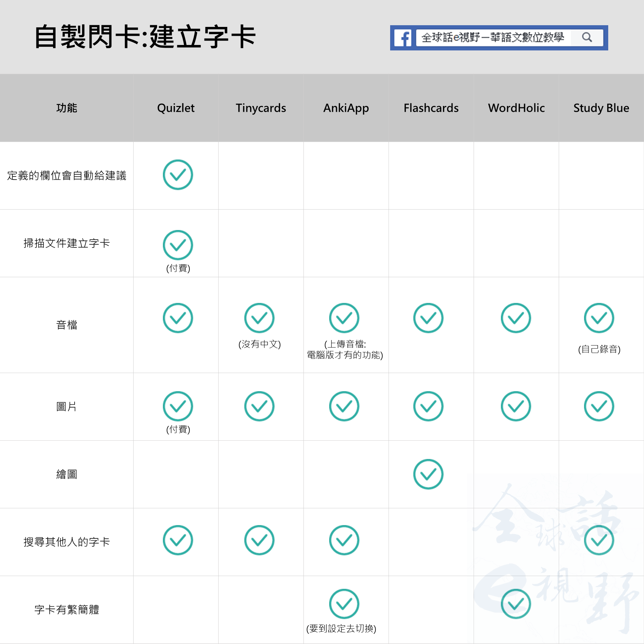Click AnkiApp checkmark in 圖片 row
This screenshot has height=644, width=644.
pos(344,406)
